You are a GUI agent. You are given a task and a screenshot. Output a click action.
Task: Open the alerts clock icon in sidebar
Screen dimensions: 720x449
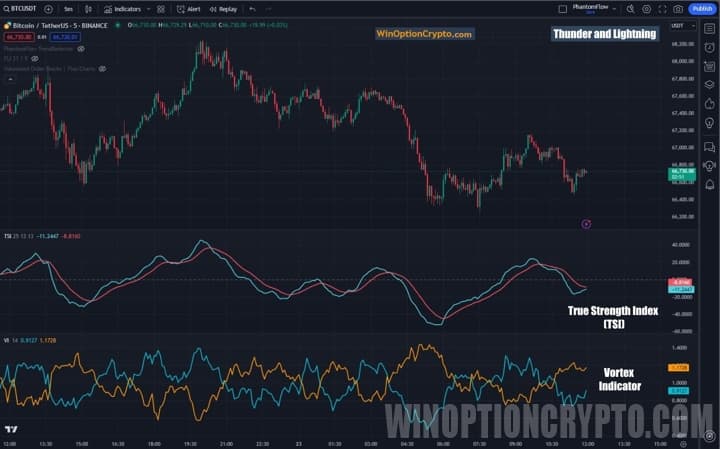(x=709, y=46)
